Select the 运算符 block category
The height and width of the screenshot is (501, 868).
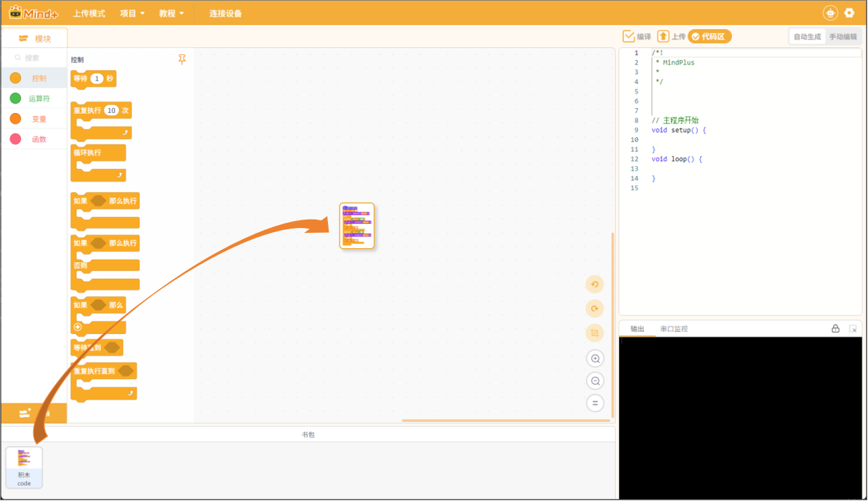[x=34, y=98]
